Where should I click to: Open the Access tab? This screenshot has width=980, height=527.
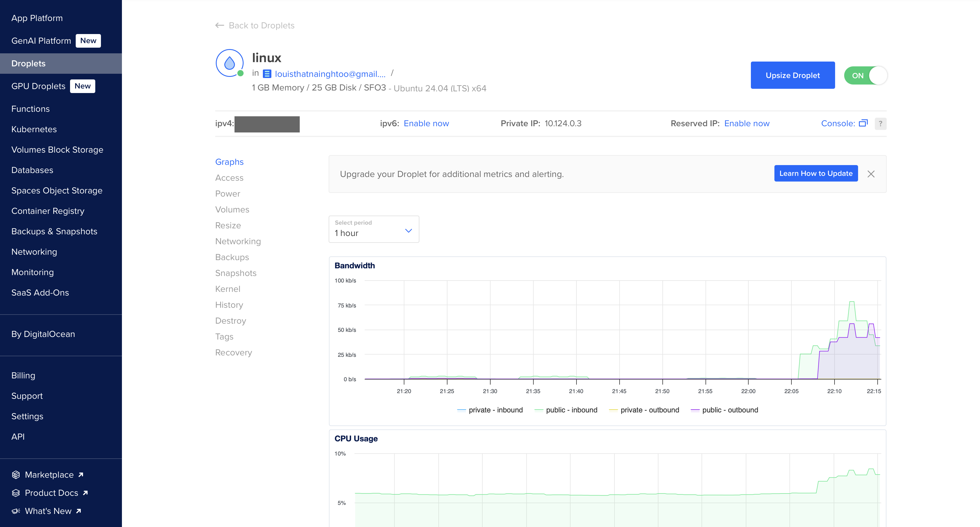pos(229,178)
